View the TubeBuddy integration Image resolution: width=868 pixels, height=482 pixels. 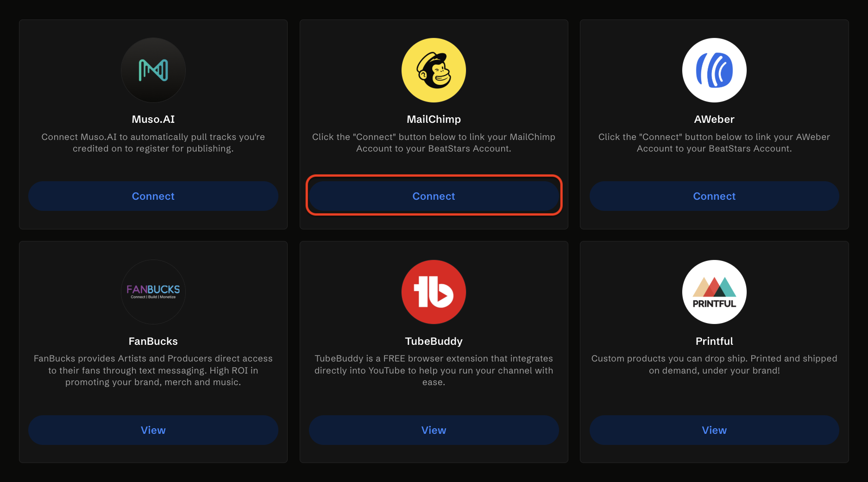pos(434,430)
